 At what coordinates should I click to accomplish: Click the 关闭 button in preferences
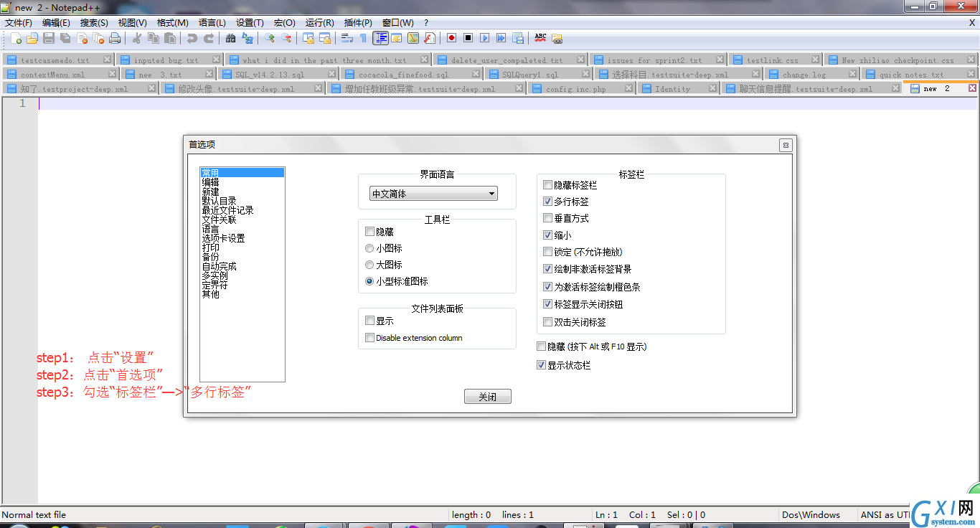tap(488, 397)
